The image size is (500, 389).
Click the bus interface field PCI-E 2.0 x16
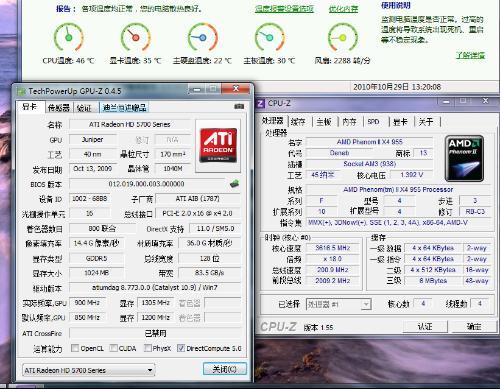[x=198, y=213]
